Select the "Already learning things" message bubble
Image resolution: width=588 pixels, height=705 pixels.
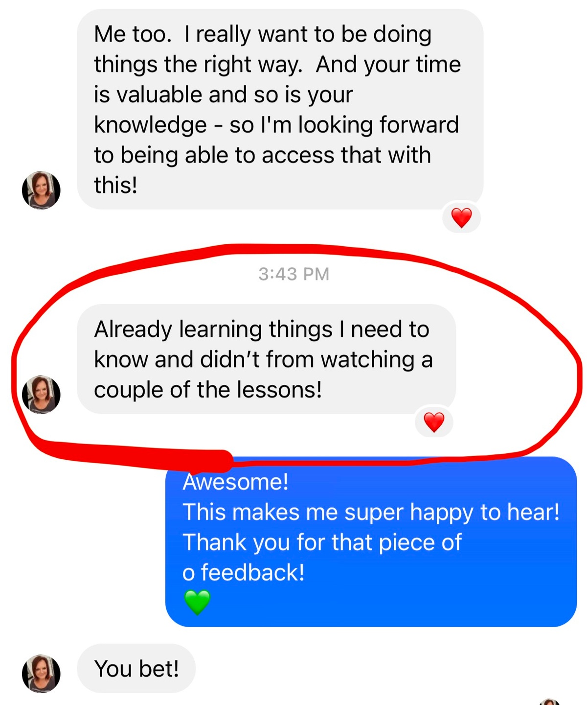[267, 359]
